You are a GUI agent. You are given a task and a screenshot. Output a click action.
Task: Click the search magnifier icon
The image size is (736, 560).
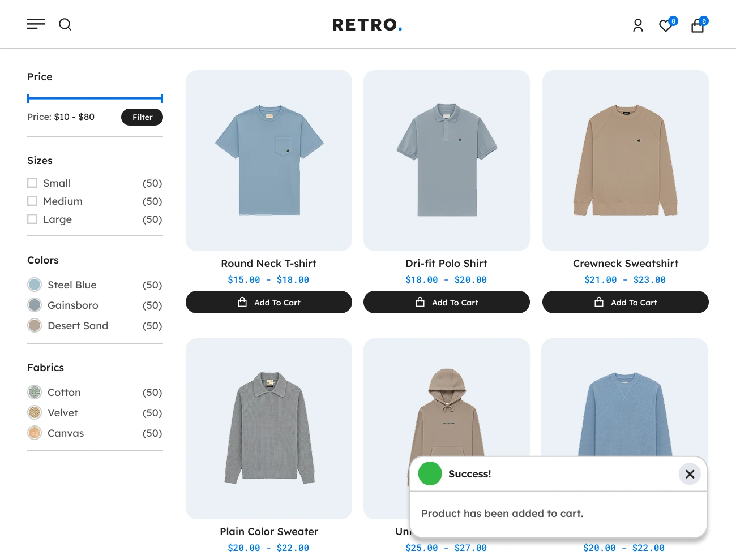coord(65,24)
